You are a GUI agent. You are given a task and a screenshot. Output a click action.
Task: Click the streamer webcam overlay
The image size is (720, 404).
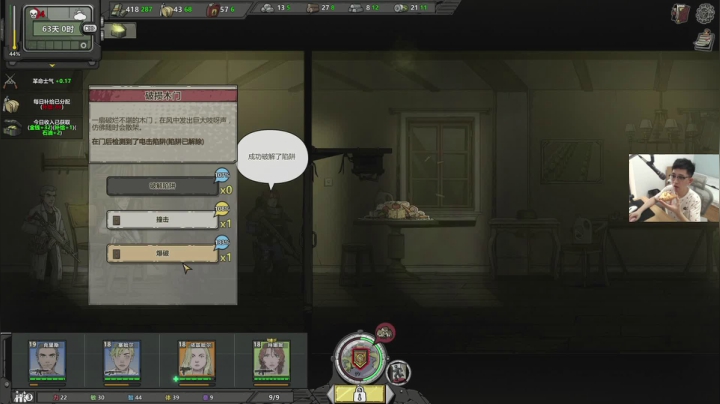click(x=674, y=188)
